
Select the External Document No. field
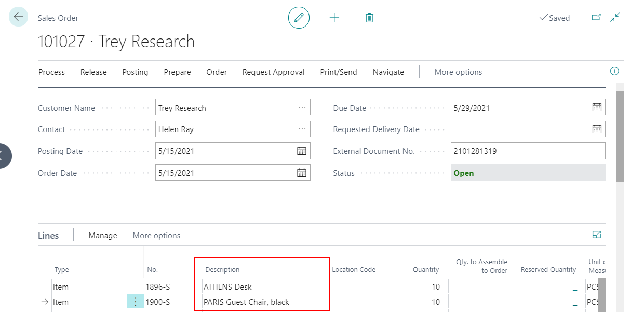pyautogui.click(x=527, y=151)
